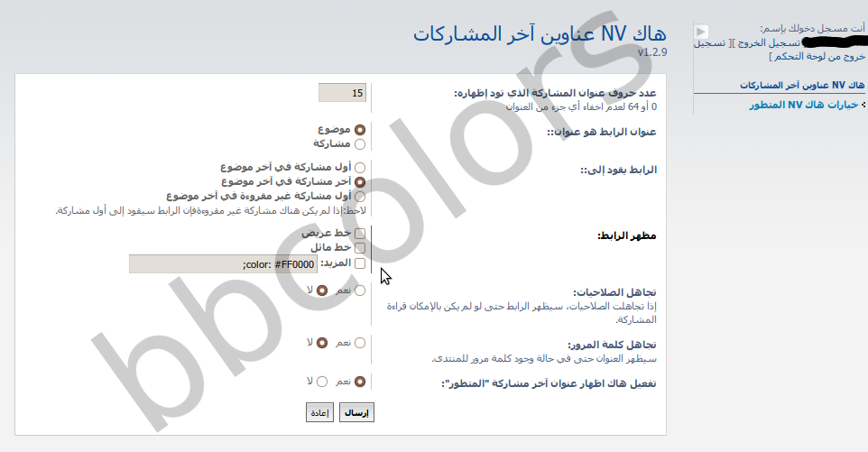
Task: Choose أول مشاركة في آخر موضوع
Action: pyautogui.click(x=360, y=168)
